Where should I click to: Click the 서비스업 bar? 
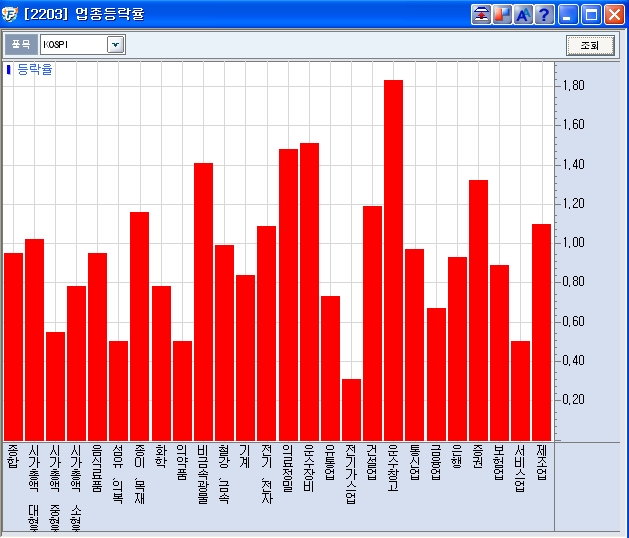pyautogui.click(x=520, y=391)
